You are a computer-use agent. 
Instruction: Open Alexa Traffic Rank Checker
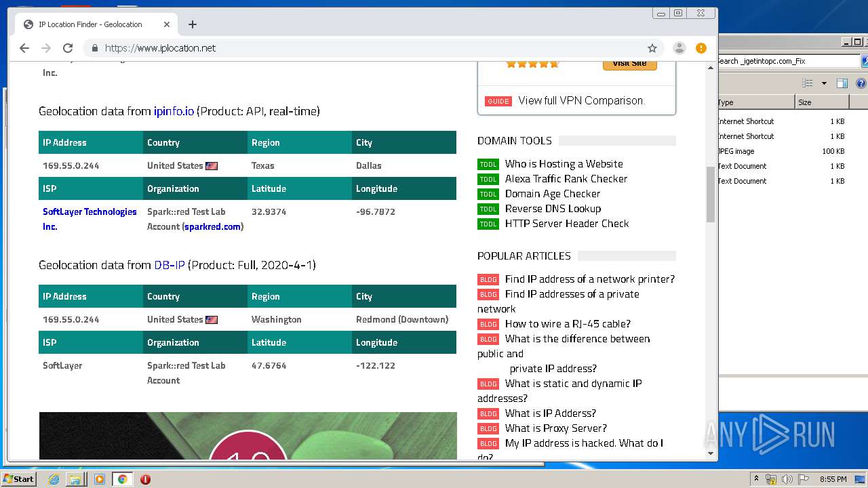[x=566, y=179]
